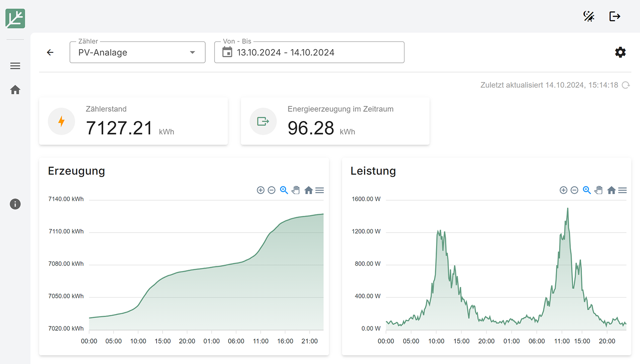Expand the Zähler PV-Analage dropdown

tap(137, 52)
